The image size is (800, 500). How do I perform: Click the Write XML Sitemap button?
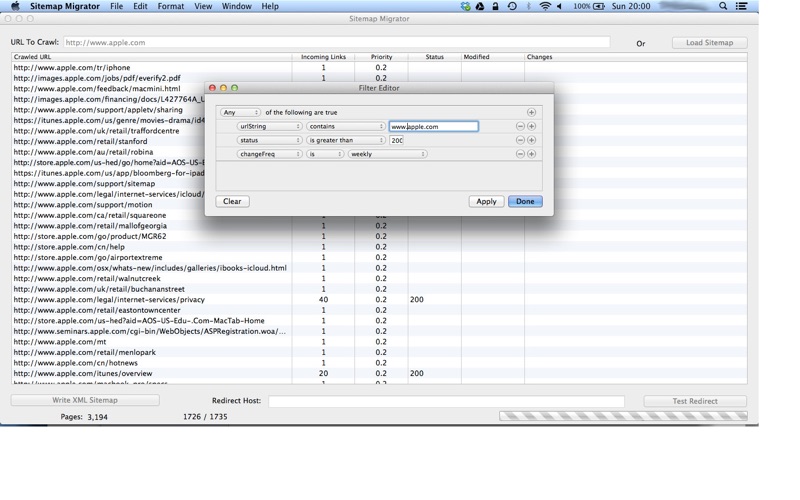(85, 400)
